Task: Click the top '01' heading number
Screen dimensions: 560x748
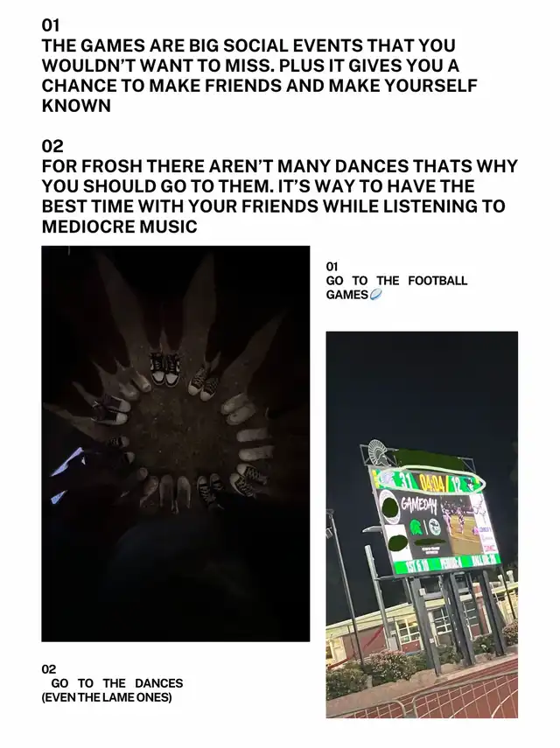Action: tap(51, 24)
